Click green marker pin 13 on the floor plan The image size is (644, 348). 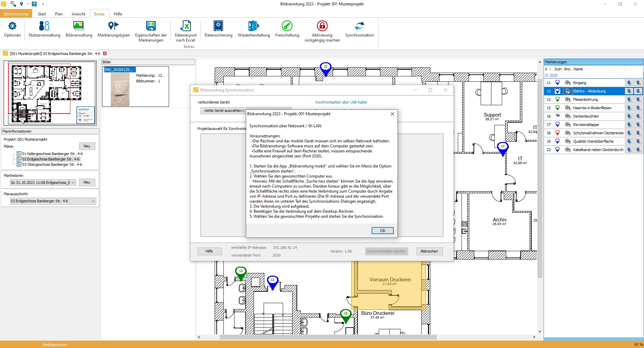241,273
